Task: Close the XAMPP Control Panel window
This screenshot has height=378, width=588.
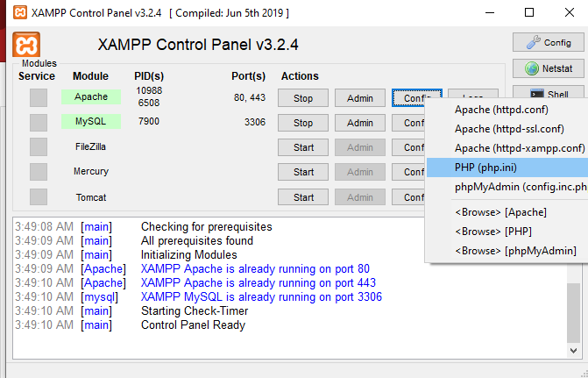Action: point(570,13)
